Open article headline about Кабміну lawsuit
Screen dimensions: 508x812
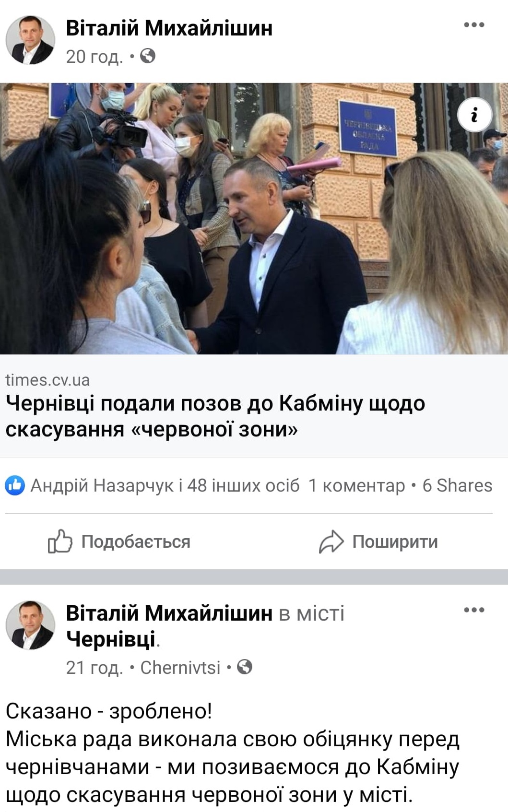(215, 416)
